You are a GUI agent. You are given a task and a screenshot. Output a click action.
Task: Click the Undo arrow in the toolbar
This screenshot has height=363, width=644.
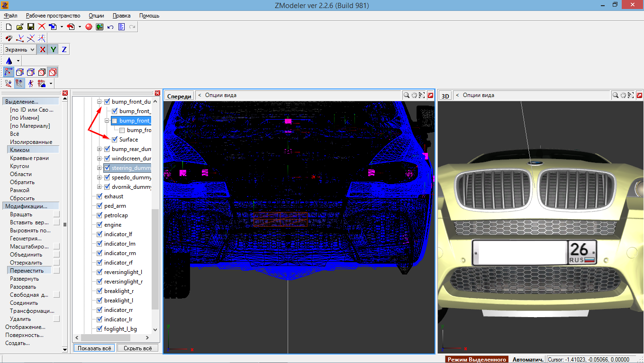(x=110, y=27)
